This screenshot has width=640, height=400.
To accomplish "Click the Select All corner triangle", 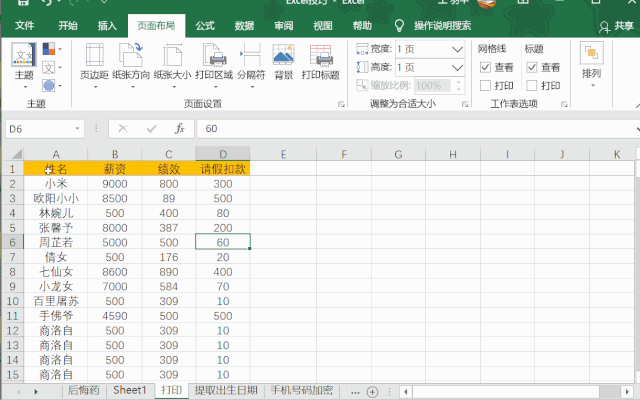I will pyautogui.click(x=16, y=154).
